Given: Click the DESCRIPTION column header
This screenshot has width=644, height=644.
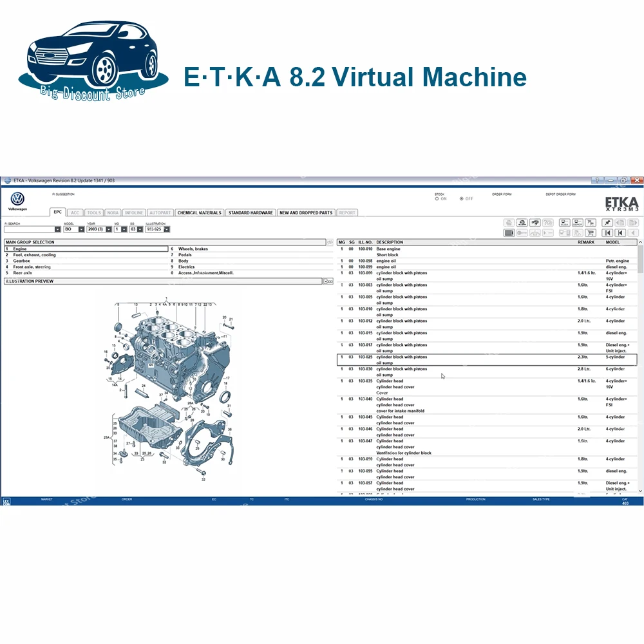Looking at the screenshot, I should pyautogui.click(x=390, y=242).
